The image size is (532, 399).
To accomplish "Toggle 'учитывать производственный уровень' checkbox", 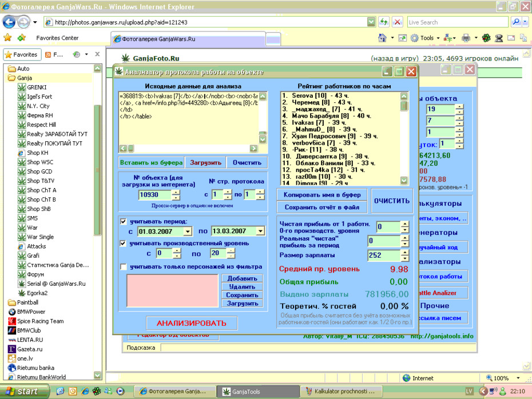I will tap(123, 244).
